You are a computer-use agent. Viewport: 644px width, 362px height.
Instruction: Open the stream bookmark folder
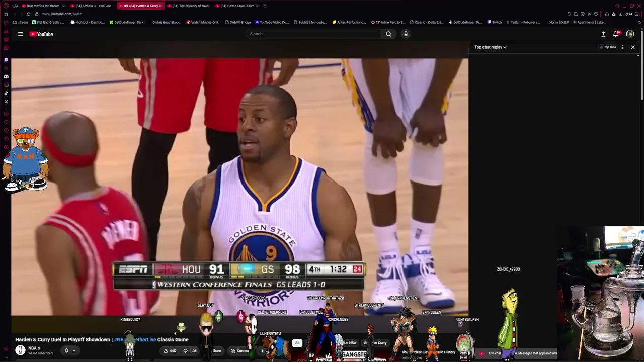21,22
